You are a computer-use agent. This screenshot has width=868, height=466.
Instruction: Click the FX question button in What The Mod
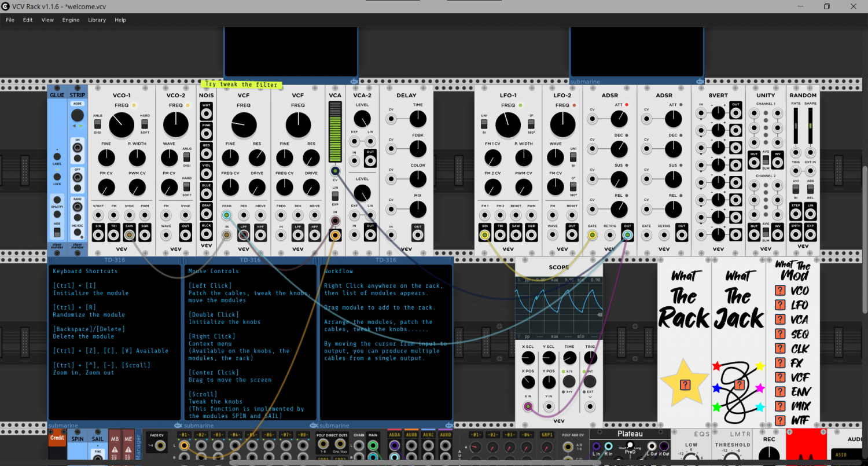coord(779,363)
